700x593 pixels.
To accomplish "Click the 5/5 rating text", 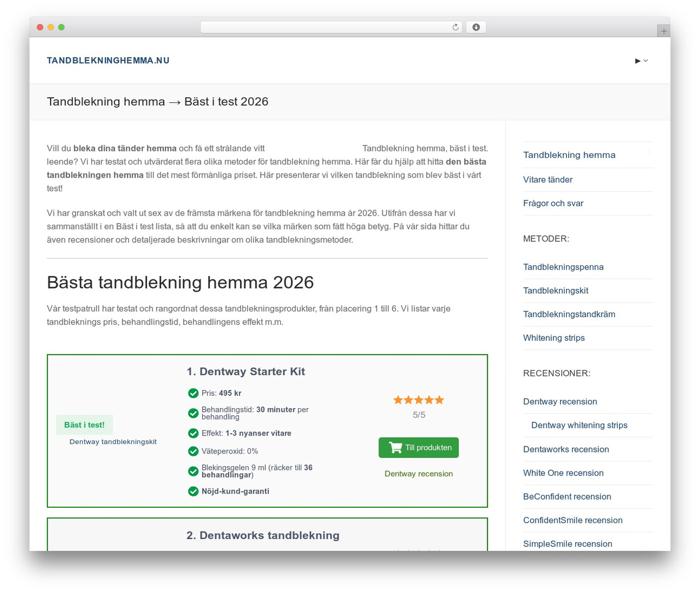I will (419, 415).
